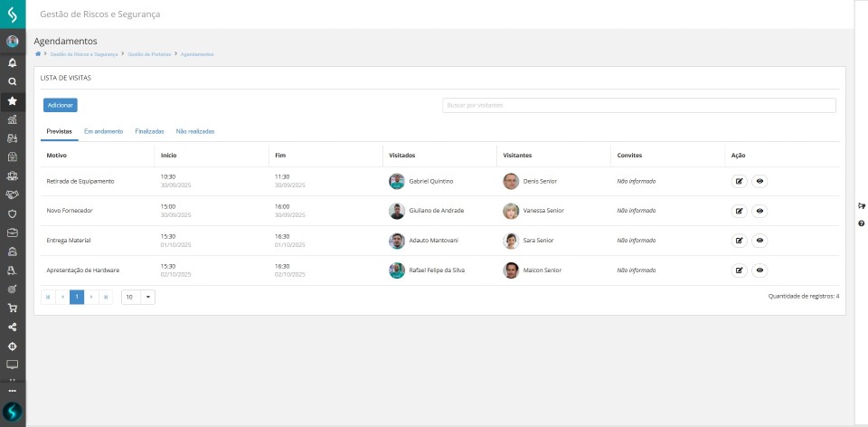Open the page size dropdown showing 10

tap(137, 297)
